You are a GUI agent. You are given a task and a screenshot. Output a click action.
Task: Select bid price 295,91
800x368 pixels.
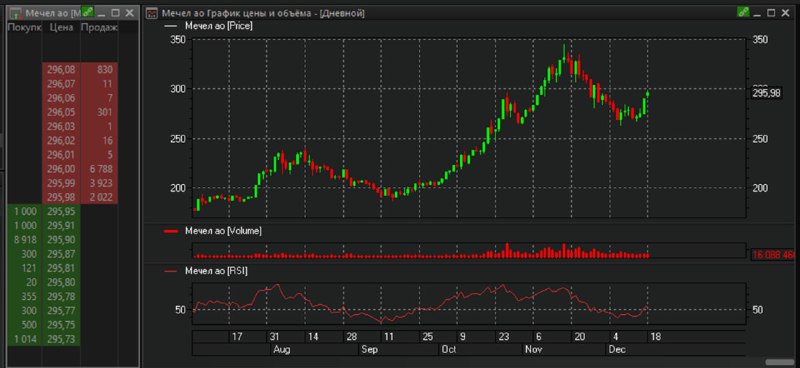coord(61,226)
